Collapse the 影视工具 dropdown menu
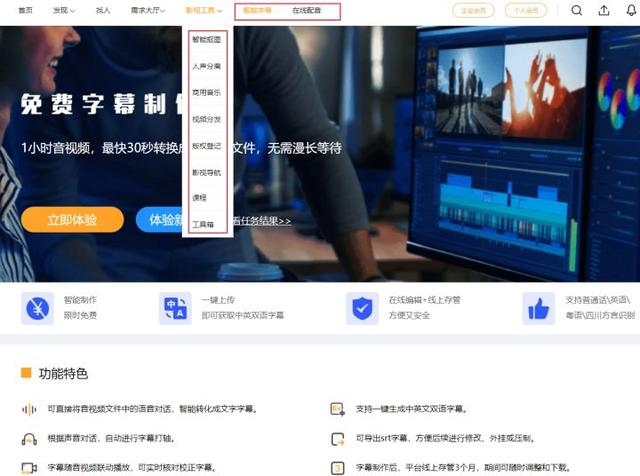The image size is (640, 476). coord(204,10)
